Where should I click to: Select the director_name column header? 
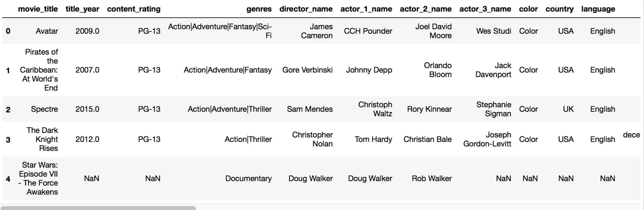(306, 9)
